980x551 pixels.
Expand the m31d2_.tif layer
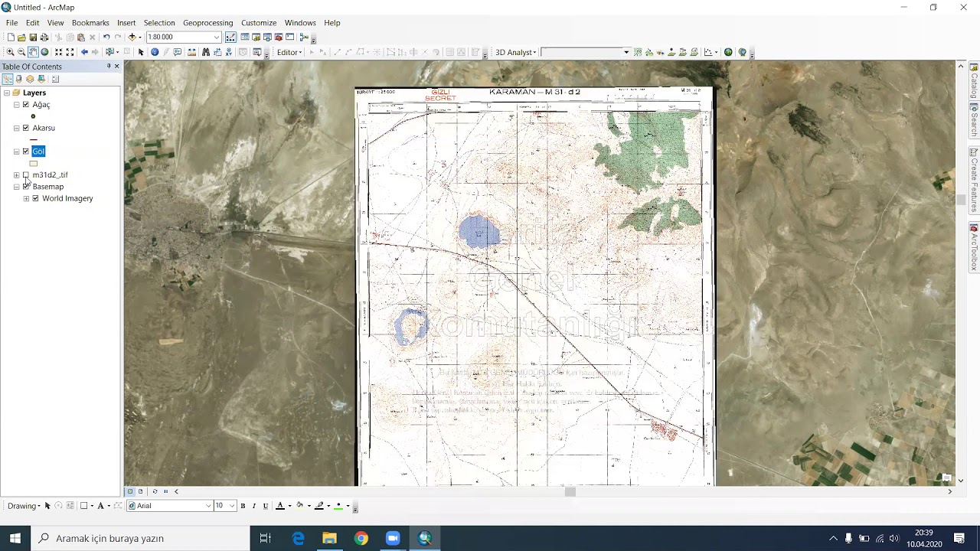click(16, 174)
